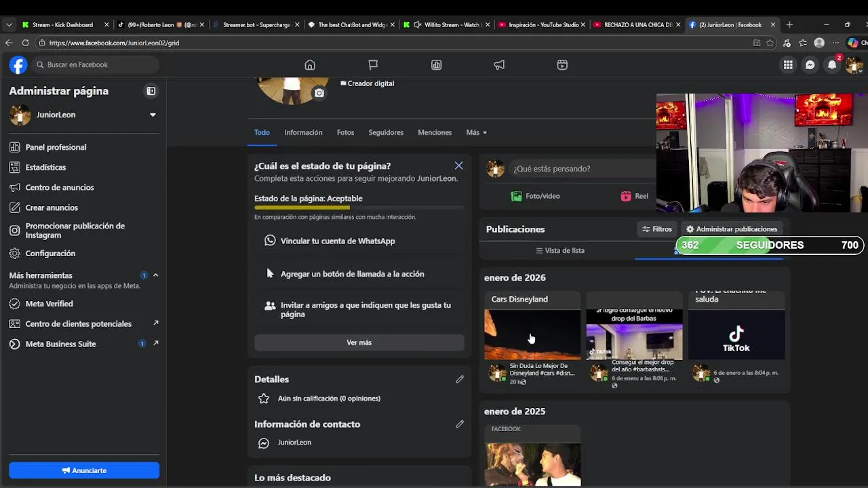Focus the Buscar en Facebook search box
The image size is (868, 488).
[x=95, y=65]
